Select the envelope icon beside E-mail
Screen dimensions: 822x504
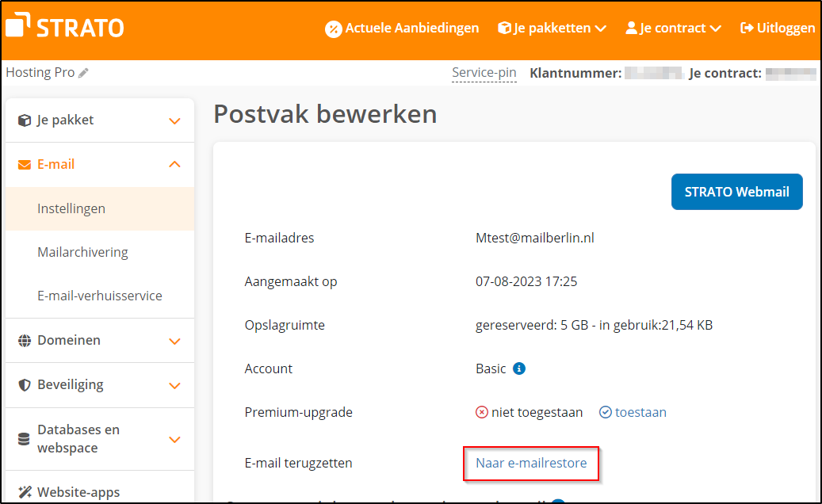22,164
